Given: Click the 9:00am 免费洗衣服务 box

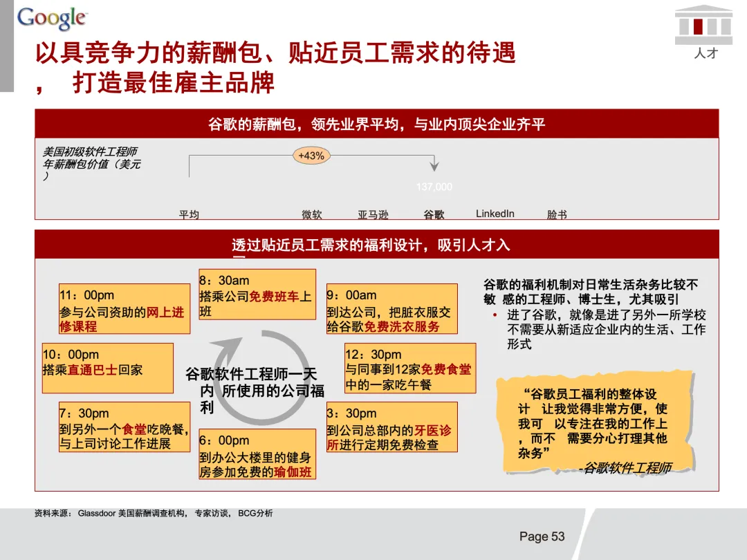Looking at the screenshot, I should 391,309.
